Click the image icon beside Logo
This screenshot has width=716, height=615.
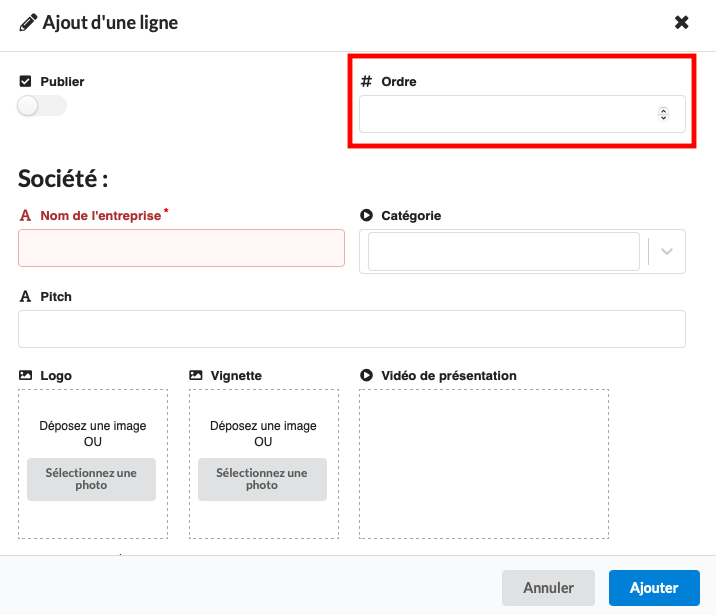[25, 376]
